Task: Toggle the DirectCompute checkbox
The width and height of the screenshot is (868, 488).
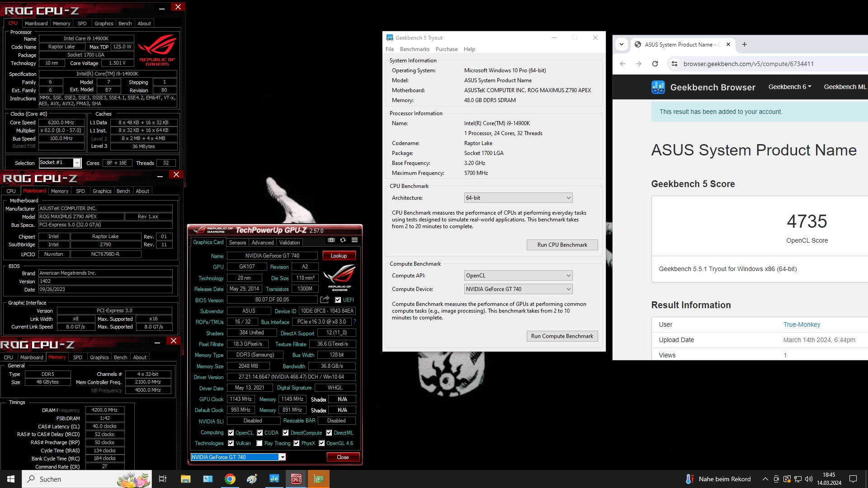Action: point(286,432)
